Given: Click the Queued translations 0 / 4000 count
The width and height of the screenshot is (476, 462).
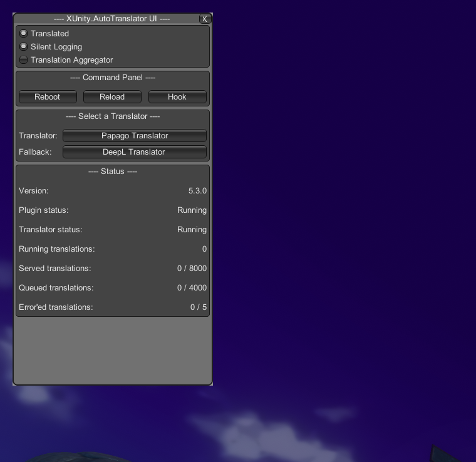Looking at the screenshot, I should click(x=192, y=288).
